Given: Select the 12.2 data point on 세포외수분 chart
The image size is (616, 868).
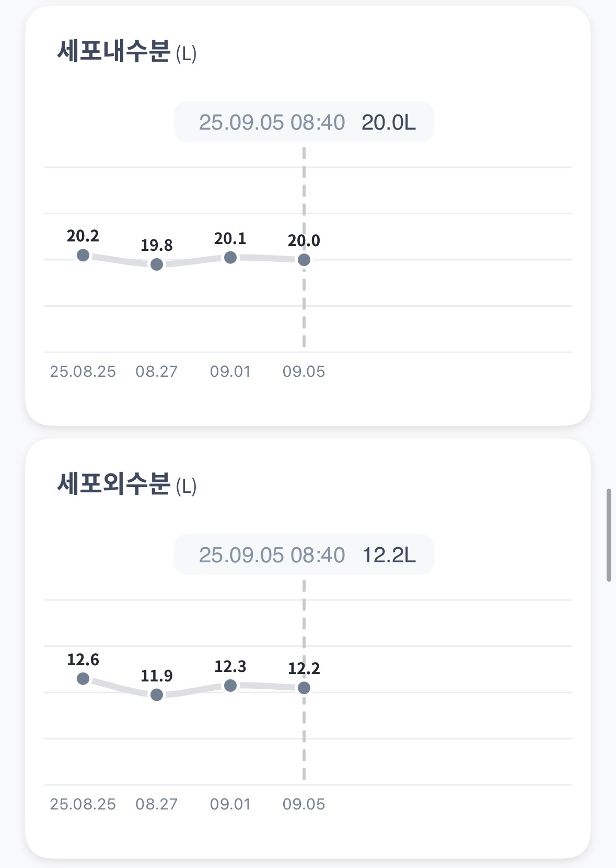Looking at the screenshot, I should (x=304, y=688).
